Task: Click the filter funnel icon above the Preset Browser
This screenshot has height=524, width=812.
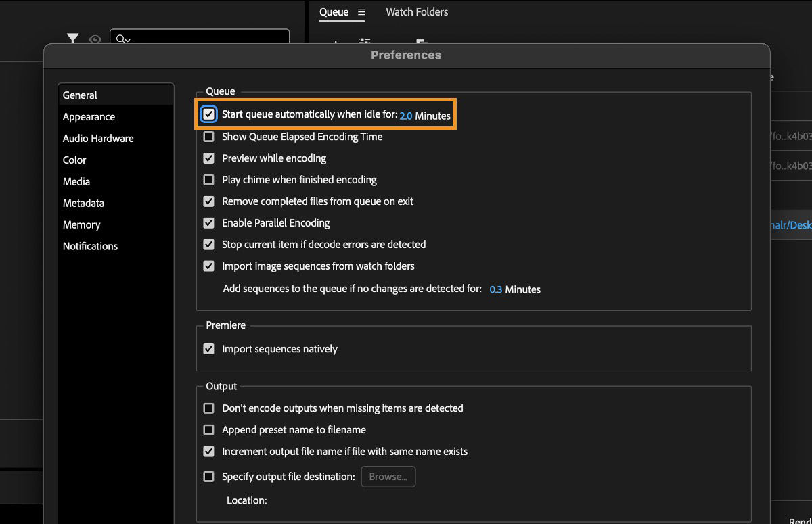Action: [73, 39]
